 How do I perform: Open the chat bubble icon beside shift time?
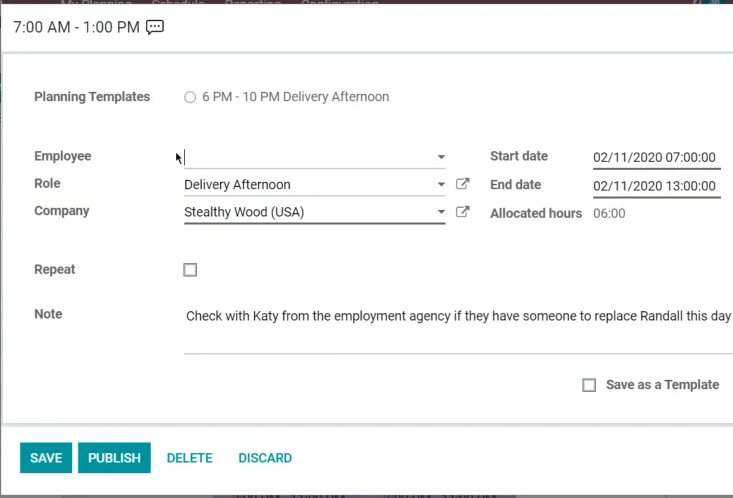click(x=155, y=27)
